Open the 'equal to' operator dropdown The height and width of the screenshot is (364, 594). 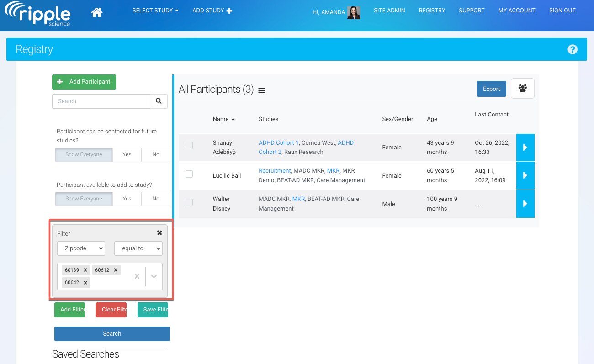point(138,248)
